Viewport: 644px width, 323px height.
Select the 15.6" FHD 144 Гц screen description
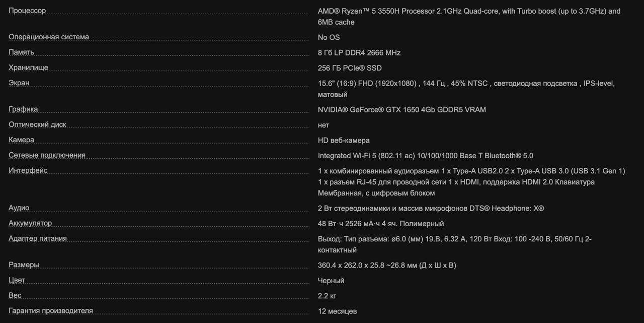tap(466, 89)
